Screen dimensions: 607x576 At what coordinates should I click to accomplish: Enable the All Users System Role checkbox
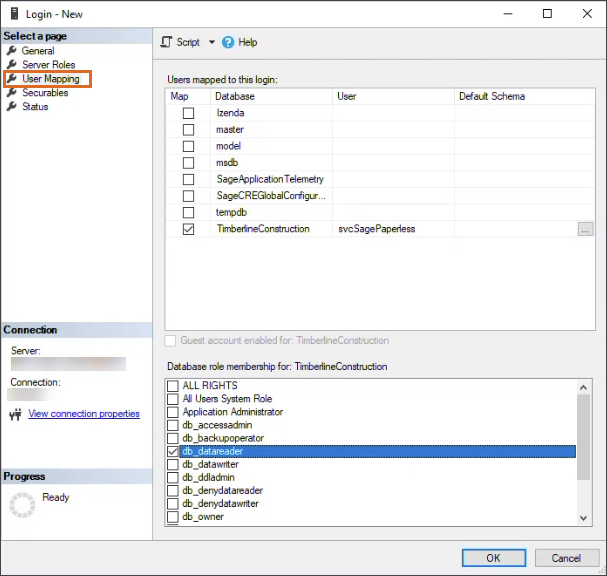click(x=173, y=399)
